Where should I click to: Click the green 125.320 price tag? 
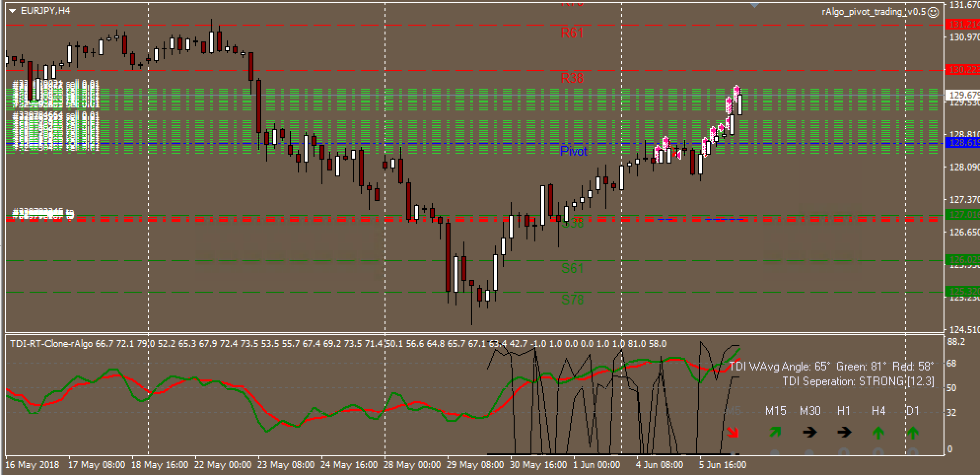point(963,291)
